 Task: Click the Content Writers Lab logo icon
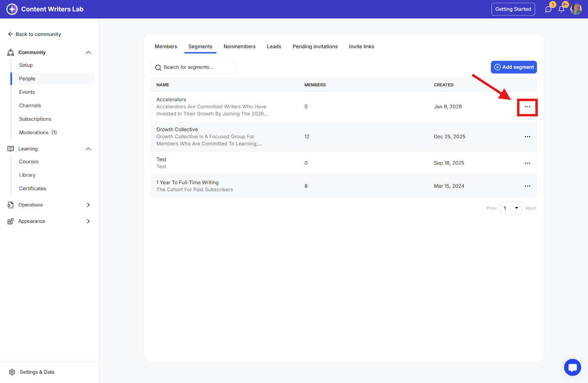pos(12,9)
